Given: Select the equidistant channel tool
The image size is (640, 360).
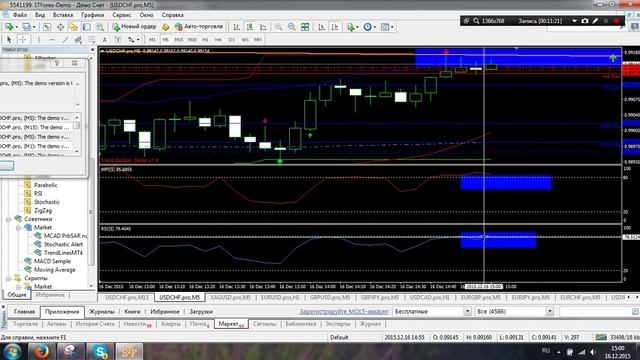Looking at the screenshot, I should [x=78, y=40].
